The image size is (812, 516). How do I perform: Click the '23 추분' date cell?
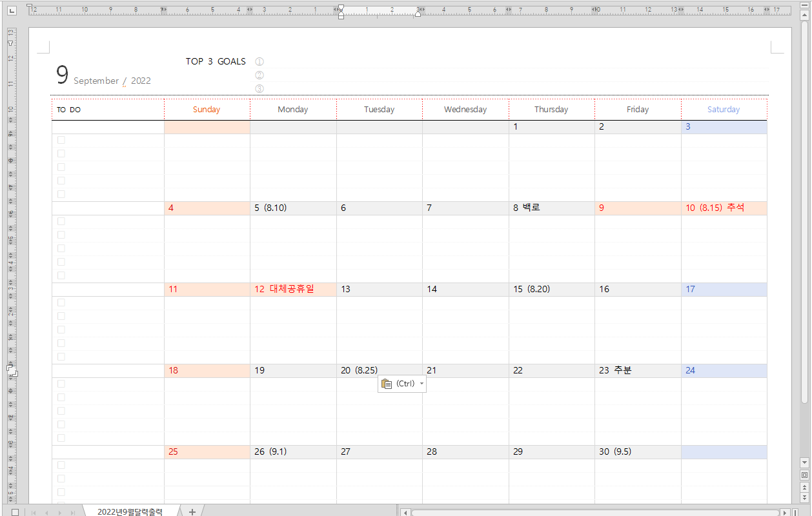pos(638,371)
